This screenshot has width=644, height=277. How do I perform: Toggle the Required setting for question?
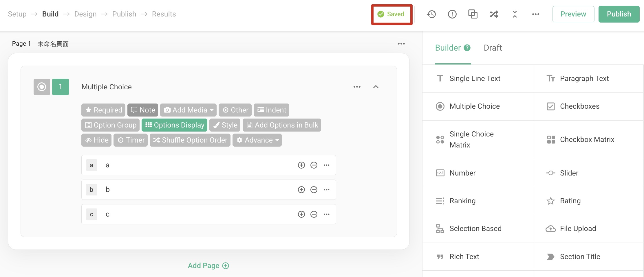click(103, 110)
